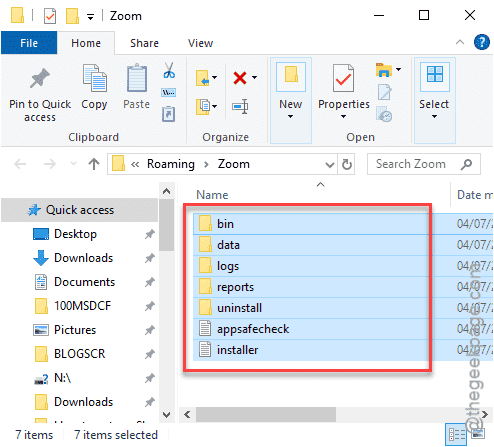Switch to the Home ribbon tab
Image resolution: width=494 pixels, height=447 pixels.
[x=86, y=43]
